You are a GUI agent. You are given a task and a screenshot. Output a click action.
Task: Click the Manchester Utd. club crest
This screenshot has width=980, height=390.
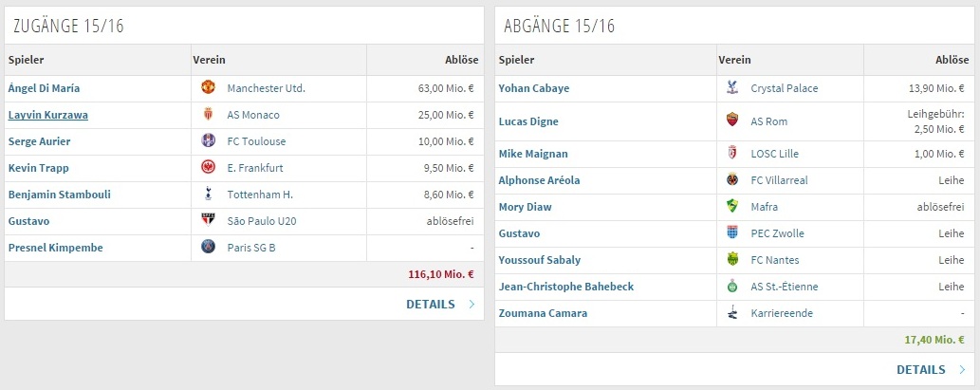208,88
